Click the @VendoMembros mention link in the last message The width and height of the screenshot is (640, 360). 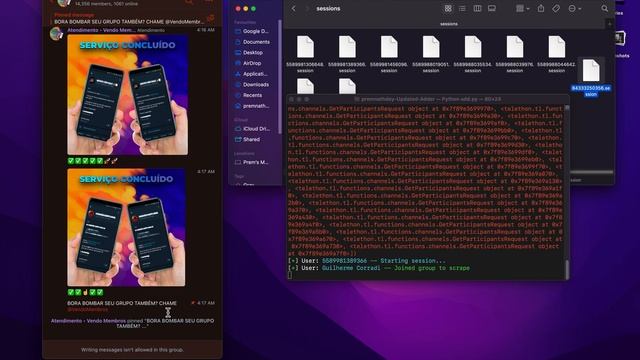(88, 309)
